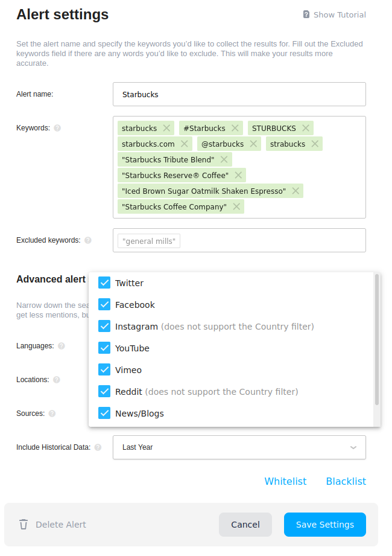Screen dimensions: 392x556
Task: Click the Show Tutorial link text
Action: pos(340,14)
